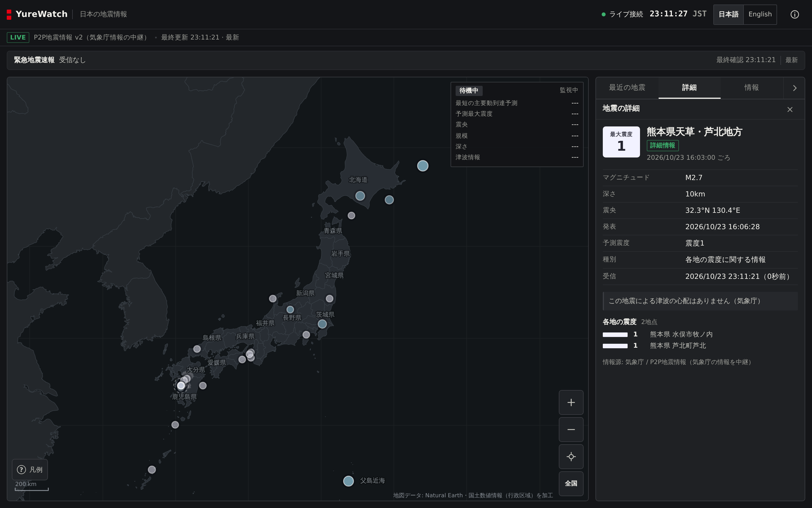This screenshot has height=508, width=812.
Task: Switch to the 最近の地震 tab
Action: (x=627, y=88)
